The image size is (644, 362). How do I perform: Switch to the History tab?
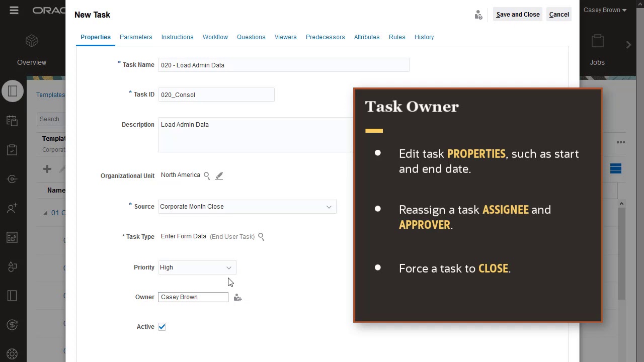[x=424, y=37]
